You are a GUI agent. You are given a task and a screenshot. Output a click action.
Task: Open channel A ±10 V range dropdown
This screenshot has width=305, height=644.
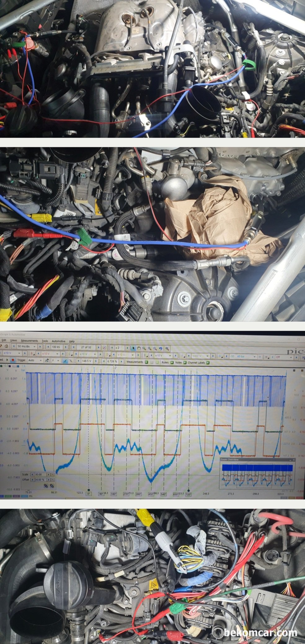(12, 353)
